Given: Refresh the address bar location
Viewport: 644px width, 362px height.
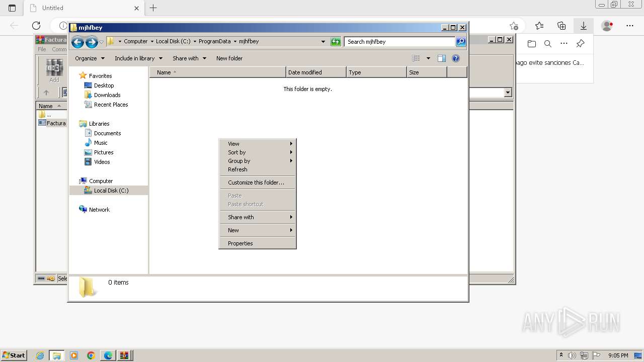Looking at the screenshot, I should coord(336,42).
